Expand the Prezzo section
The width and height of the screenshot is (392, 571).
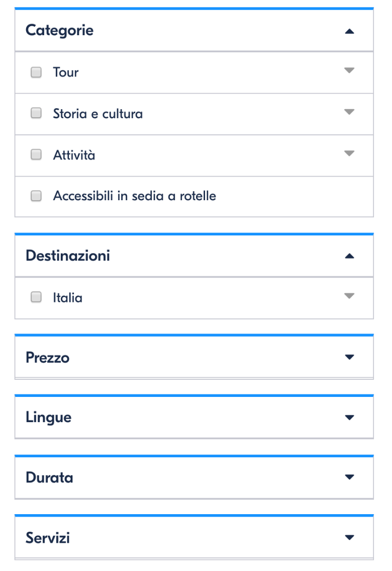point(349,357)
